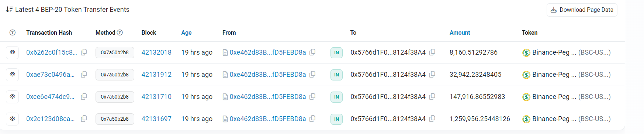Switch the Age column header format
The image size is (644, 134).
pyautogui.click(x=186, y=32)
